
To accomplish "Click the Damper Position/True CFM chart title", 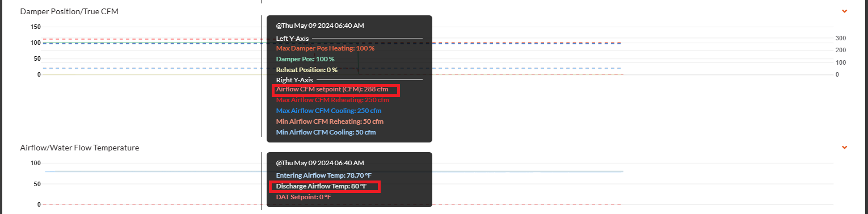I will tap(69, 11).
